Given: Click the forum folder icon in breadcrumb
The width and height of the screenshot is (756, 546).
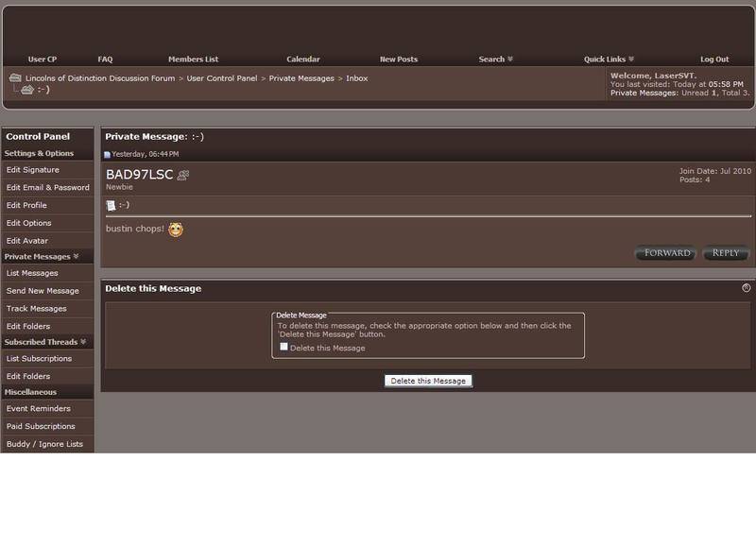Looking at the screenshot, I should pos(15,78).
